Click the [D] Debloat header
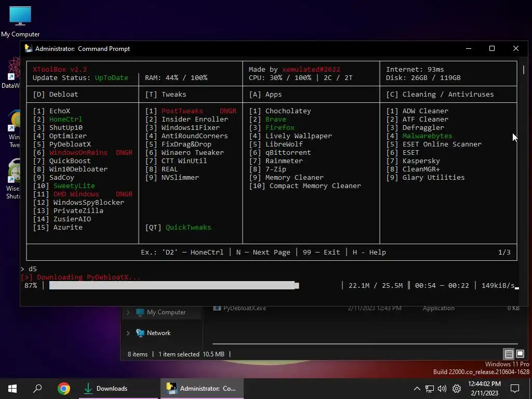This screenshot has width=532, height=399. 56,95
